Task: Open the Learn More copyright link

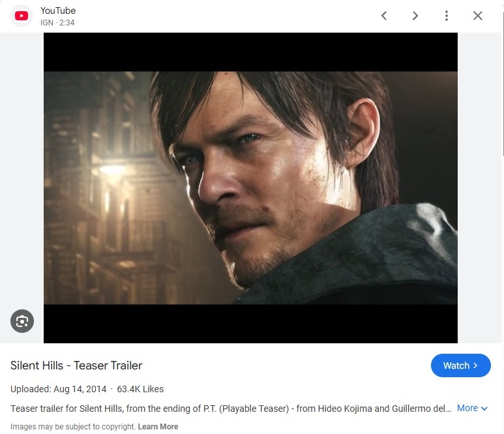Action: (158, 426)
